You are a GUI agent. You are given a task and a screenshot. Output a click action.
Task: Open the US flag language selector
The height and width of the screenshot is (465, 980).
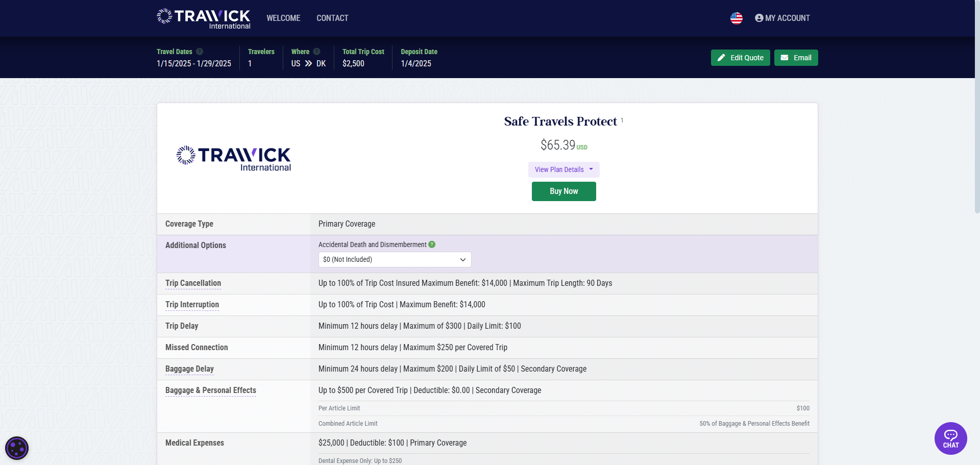point(736,18)
